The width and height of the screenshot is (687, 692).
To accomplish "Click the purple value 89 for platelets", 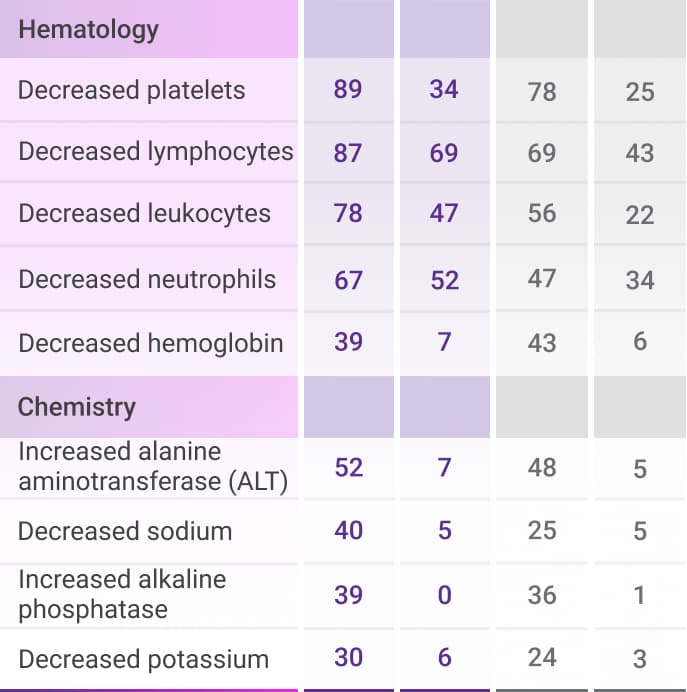I will pos(348,89).
